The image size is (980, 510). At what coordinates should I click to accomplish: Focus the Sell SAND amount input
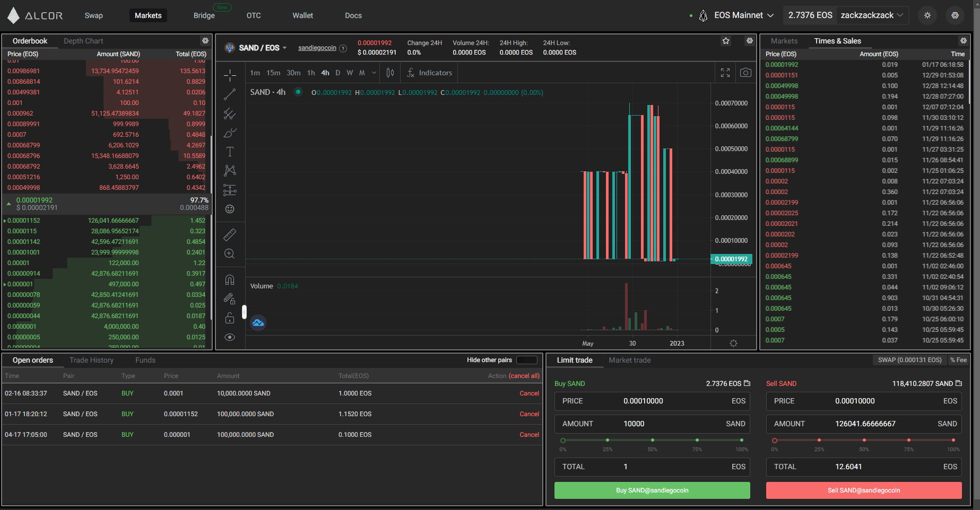864,424
